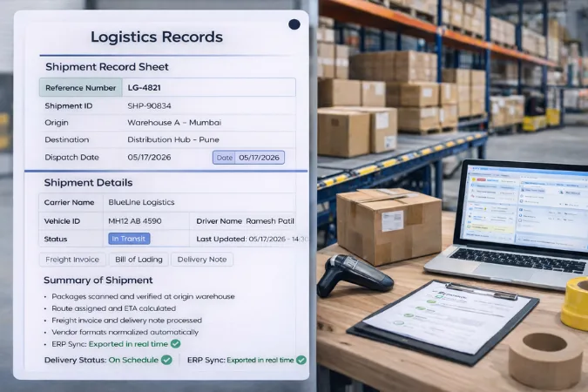
Task: Click the green checkmark next to On Schedule
Action: click(166, 360)
